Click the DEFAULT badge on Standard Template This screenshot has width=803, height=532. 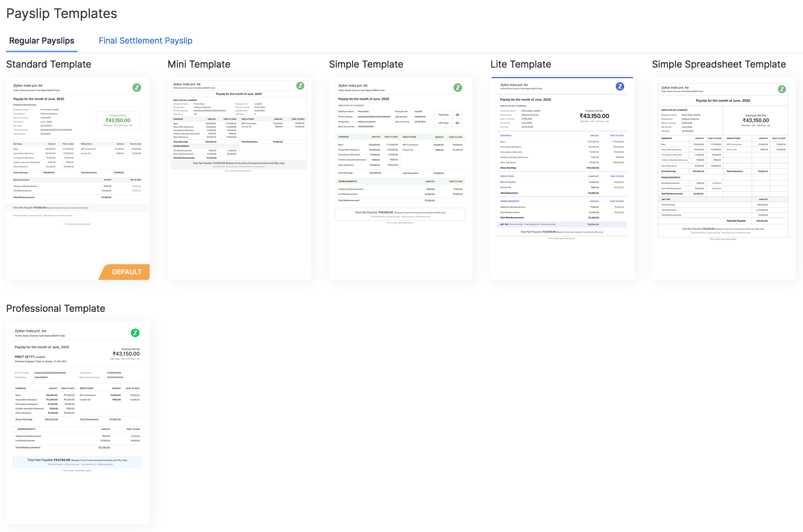coord(127,272)
